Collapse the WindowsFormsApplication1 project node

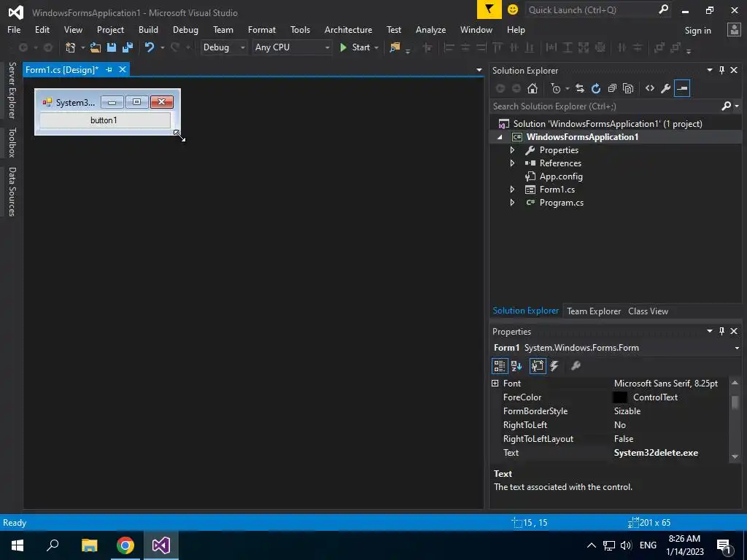[499, 137]
